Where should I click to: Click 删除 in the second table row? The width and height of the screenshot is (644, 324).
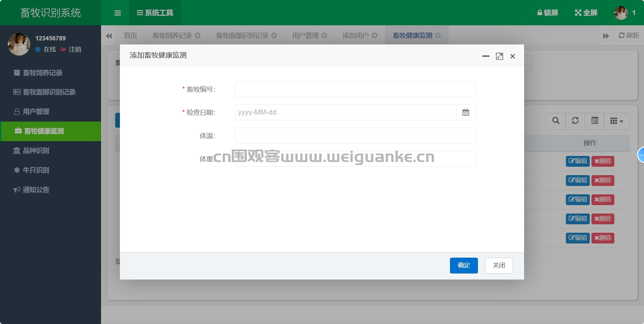(603, 180)
